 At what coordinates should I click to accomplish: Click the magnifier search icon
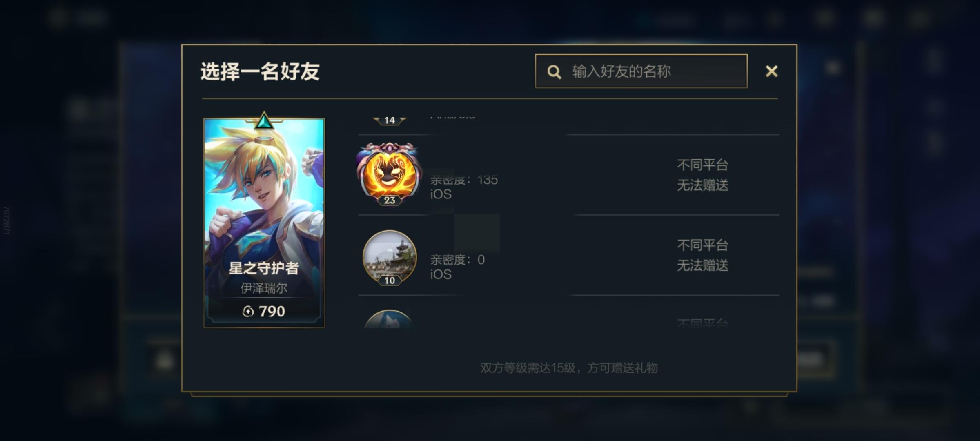pyautogui.click(x=554, y=72)
